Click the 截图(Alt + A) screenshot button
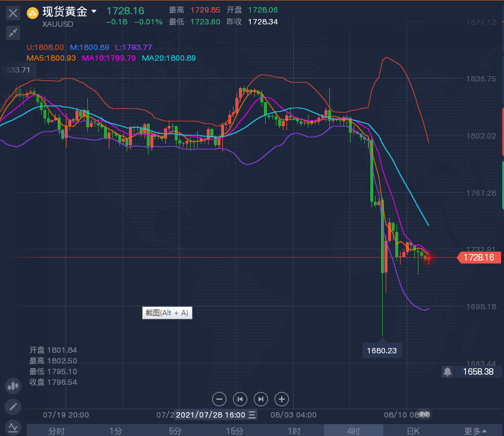This screenshot has width=504, height=436. click(x=167, y=313)
